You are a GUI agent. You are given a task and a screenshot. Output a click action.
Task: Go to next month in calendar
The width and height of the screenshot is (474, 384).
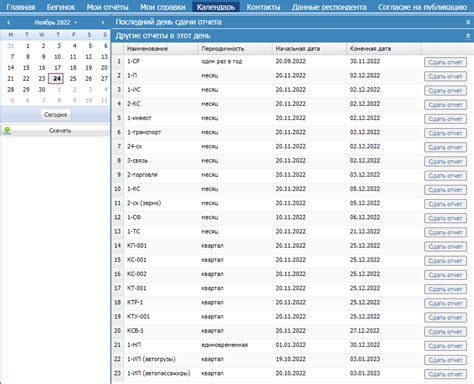tap(102, 23)
